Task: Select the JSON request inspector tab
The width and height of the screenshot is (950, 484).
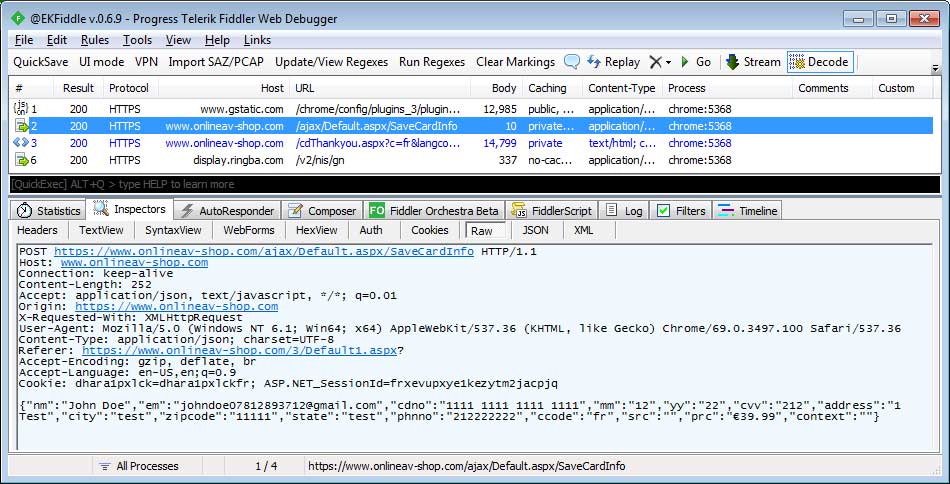Action: pyautogui.click(x=535, y=230)
